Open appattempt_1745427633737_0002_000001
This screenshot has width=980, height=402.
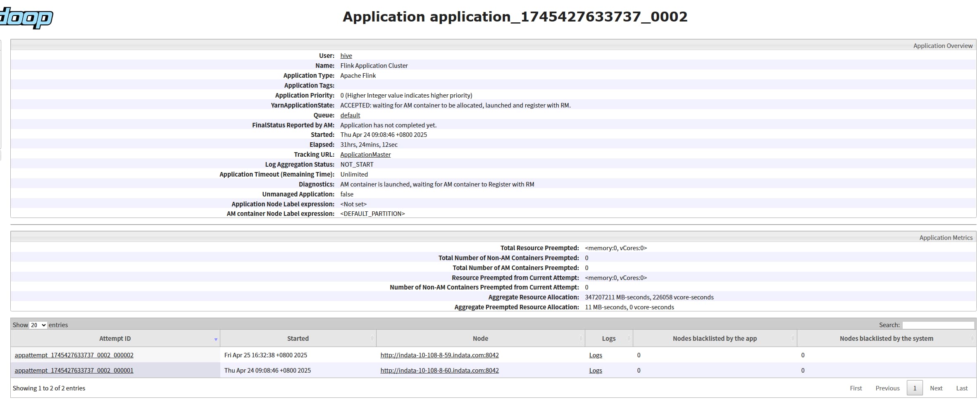(x=74, y=371)
